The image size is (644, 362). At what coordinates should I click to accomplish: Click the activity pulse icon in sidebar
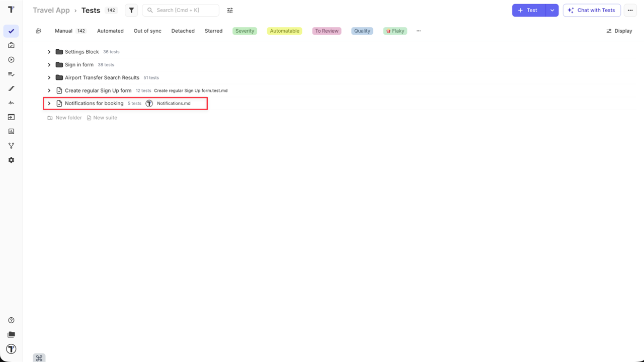point(11,103)
